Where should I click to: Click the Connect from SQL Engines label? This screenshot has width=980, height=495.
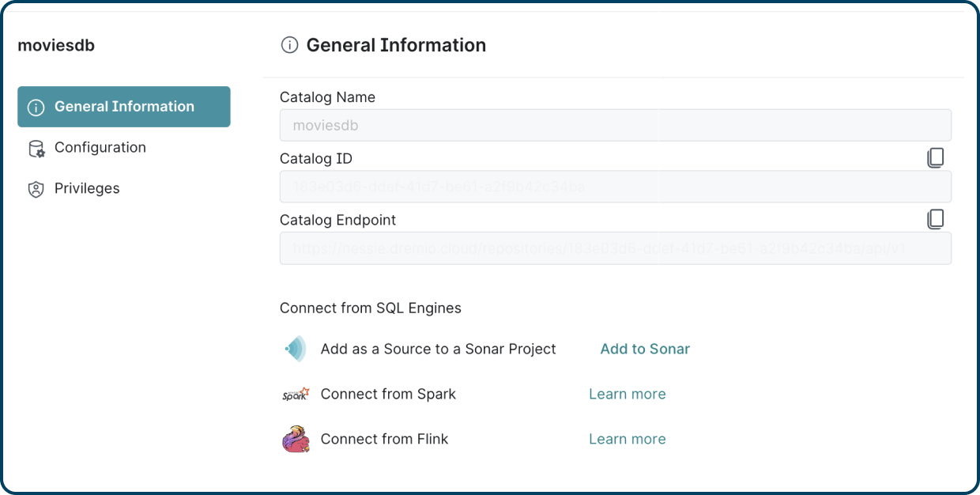coord(370,308)
